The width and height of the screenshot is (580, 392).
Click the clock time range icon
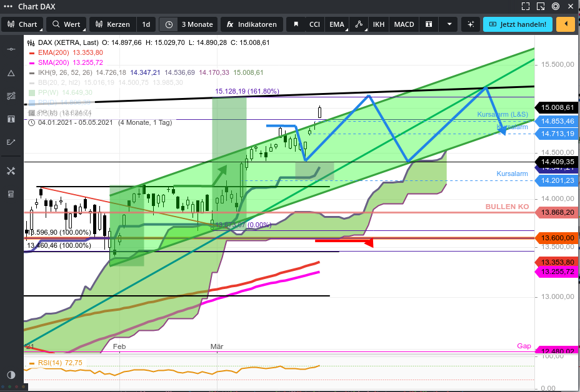(169, 24)
